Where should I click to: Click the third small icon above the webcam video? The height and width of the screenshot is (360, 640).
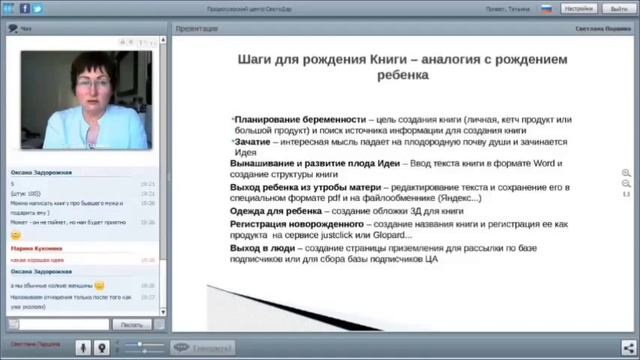(x=141, y=42)
